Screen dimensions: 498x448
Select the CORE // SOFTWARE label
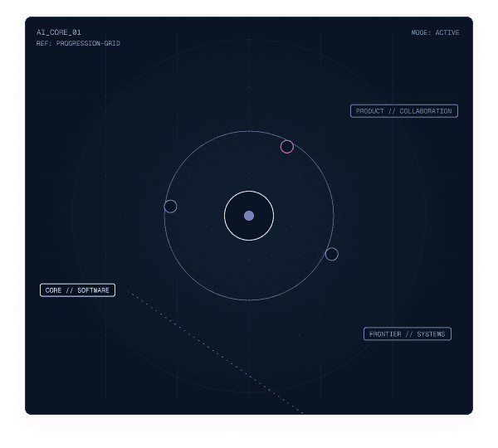tap(77, 290)
